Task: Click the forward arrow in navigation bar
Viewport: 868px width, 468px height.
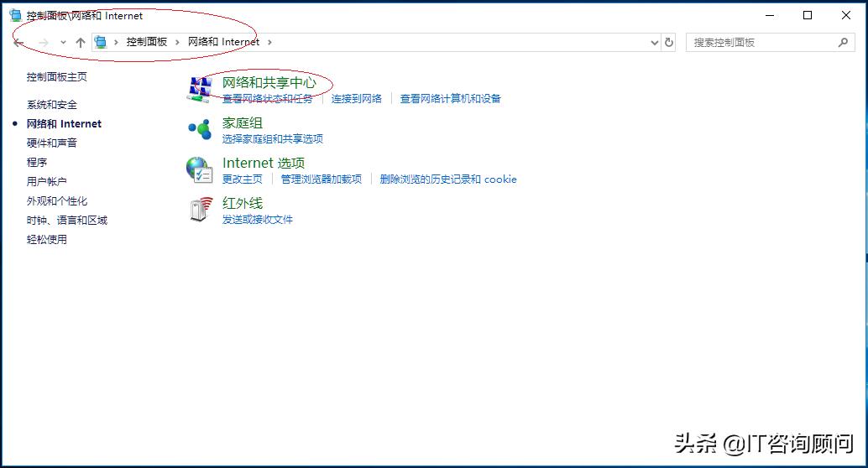Action: tap(43, 42)
